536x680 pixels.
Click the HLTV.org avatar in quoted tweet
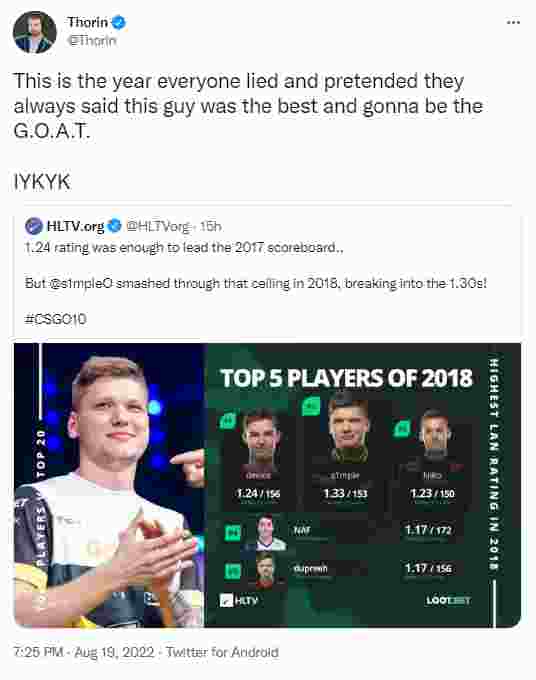[34, 226]
